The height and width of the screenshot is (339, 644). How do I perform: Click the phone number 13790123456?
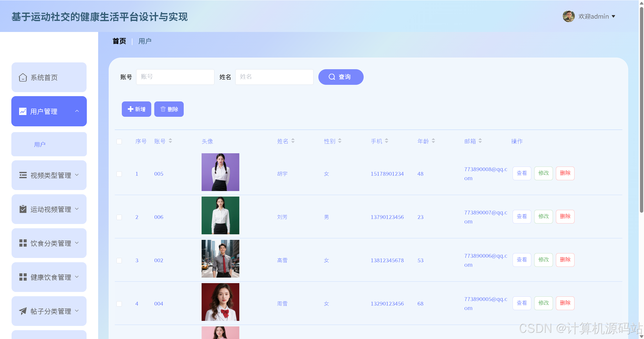point(387,217)
